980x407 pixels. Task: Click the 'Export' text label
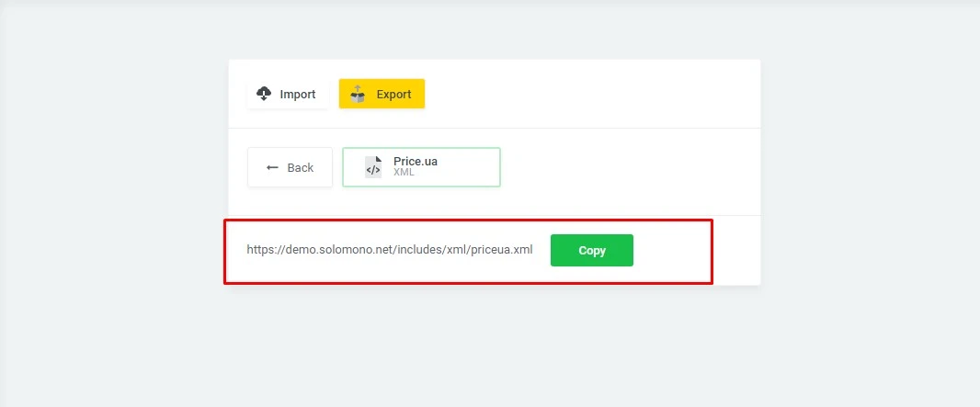click(393, 95)
